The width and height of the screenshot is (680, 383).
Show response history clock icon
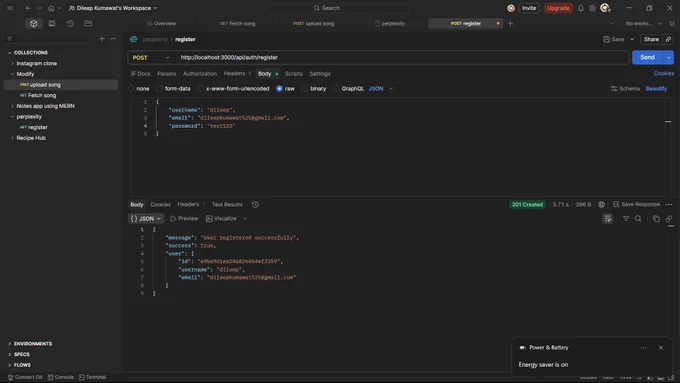point(255,204)
